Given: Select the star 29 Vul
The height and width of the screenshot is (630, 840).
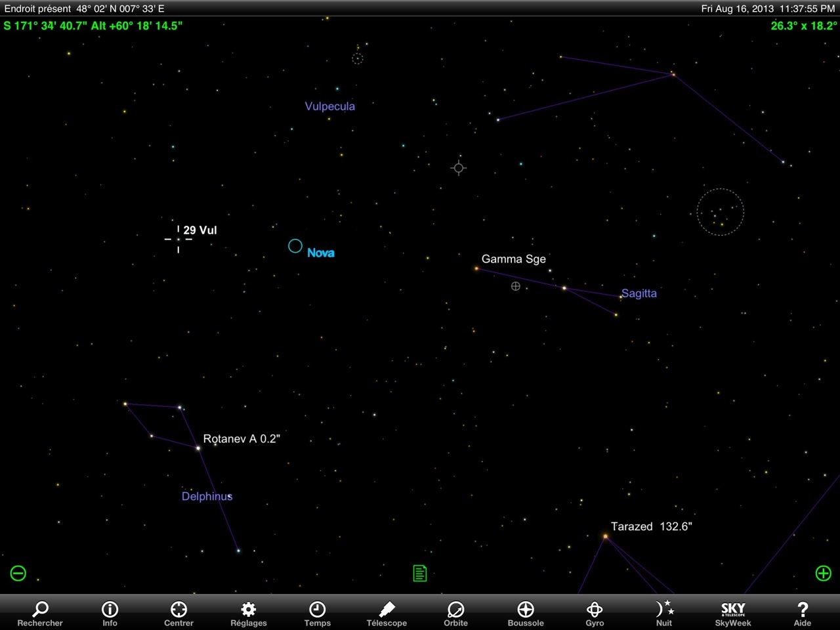Looking at the screenshot, I should click(178, 239).
